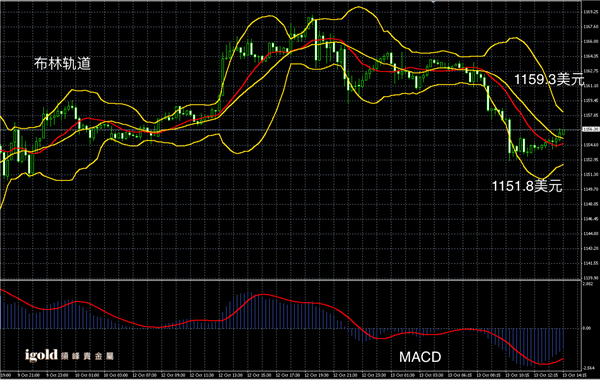Select the 布林轨道 chart label
The height and width of the screenshot is (380, 600).
62,64
